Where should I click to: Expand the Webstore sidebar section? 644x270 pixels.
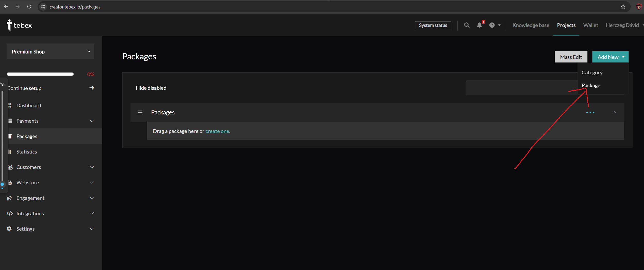coord(92,183)
